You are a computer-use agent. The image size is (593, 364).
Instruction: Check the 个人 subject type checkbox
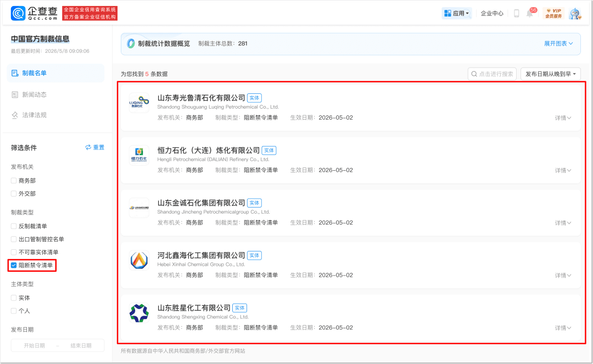tap(14, 311)
